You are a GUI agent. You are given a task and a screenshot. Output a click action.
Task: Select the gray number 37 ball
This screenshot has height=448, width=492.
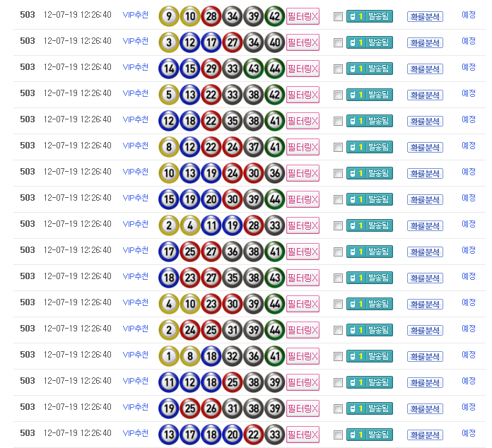tap(254, 147)
